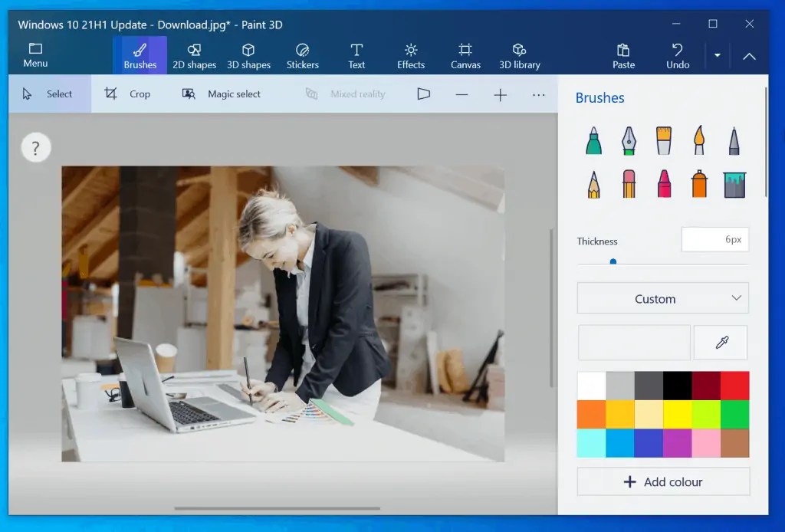Pick the Oil brush tool
Image resolution: width=785 pixels, height=532 pixels.
click(x=664, y=140)
